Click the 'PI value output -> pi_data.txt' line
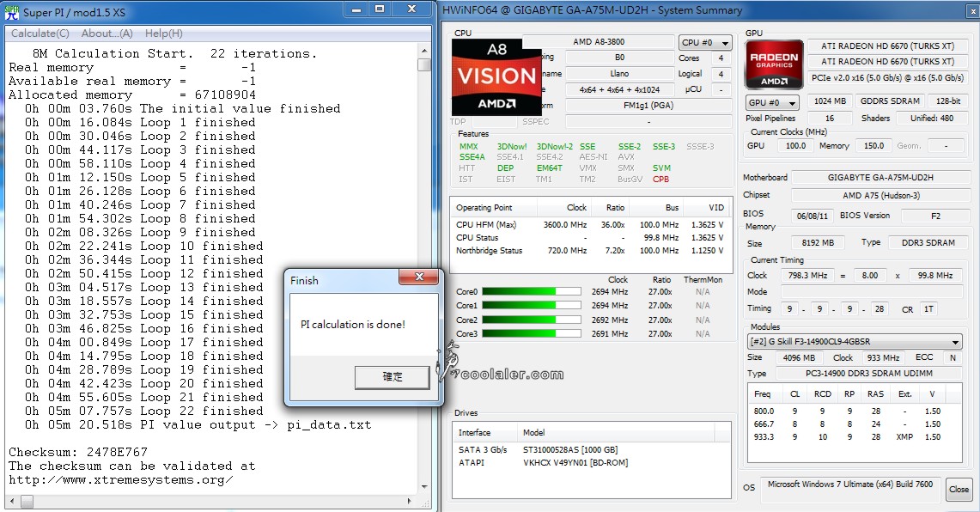 (198, 425)
